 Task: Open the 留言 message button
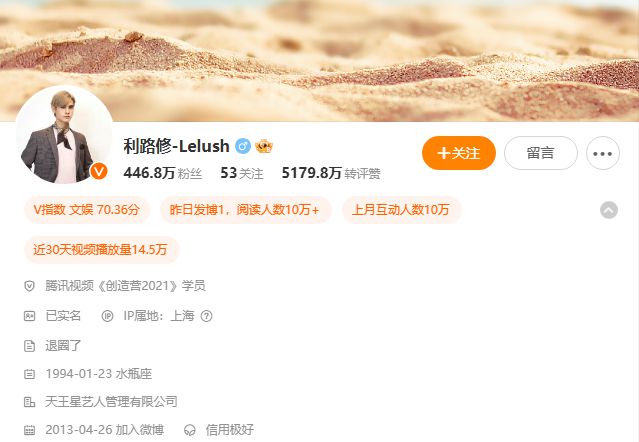[540, 153]
